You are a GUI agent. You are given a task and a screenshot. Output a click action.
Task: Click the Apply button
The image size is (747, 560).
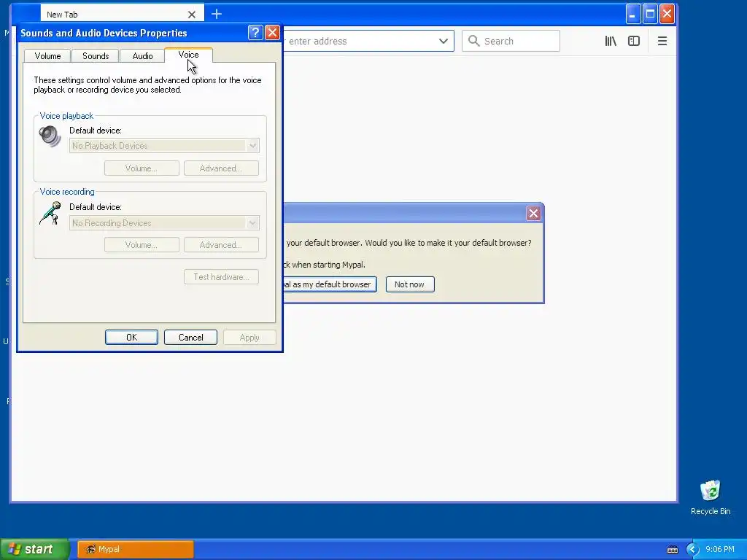249,337
